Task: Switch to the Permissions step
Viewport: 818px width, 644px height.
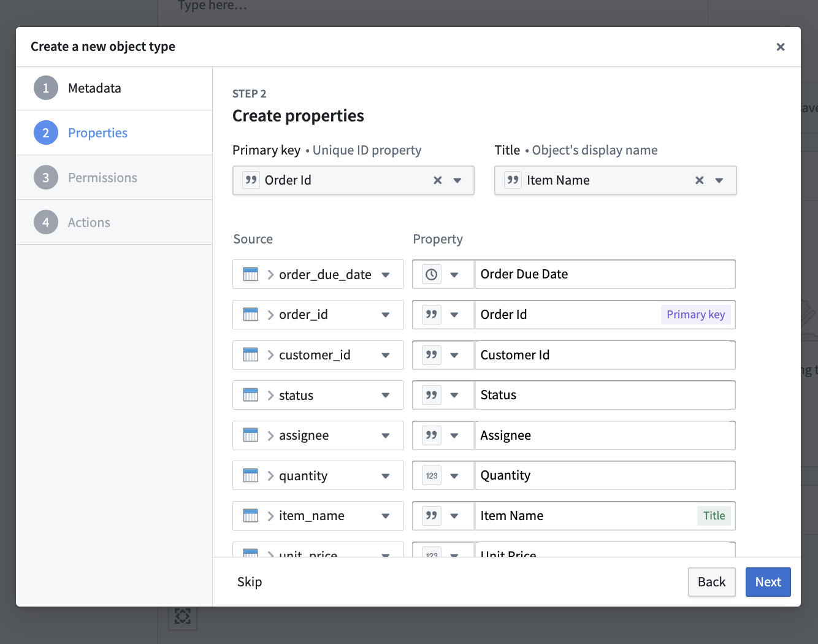Action: (102, 178)
